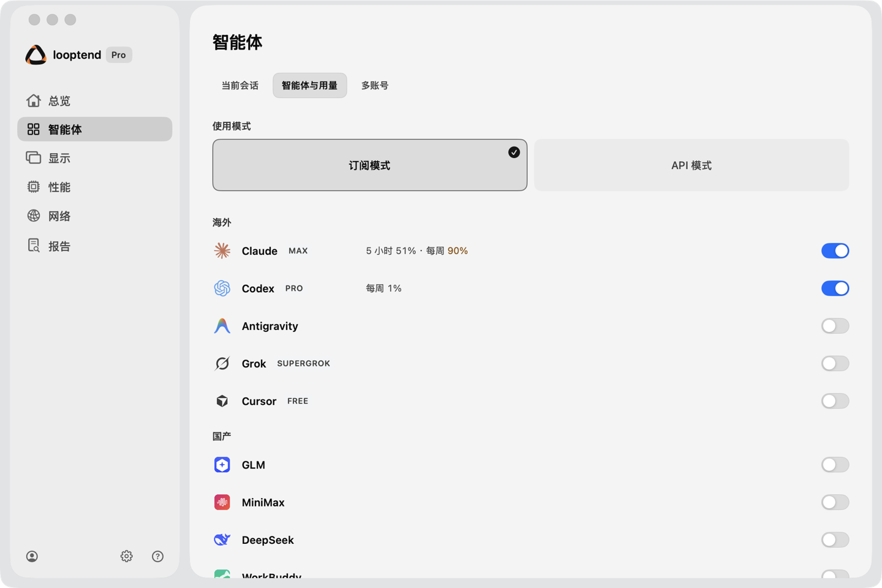Switch to the 当前会话 tab
This screenshot has height=588, width=882.
coord(240,86)
